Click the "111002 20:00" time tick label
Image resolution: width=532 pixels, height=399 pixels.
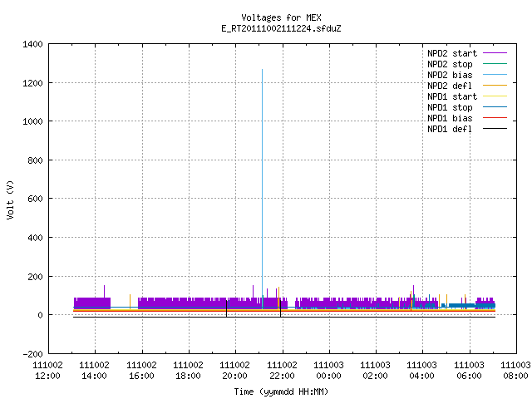234,371
